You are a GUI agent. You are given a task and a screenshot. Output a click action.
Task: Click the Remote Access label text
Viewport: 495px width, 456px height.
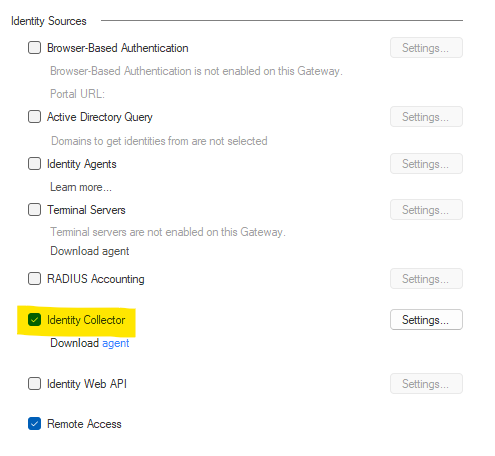[x=84, y=424]
